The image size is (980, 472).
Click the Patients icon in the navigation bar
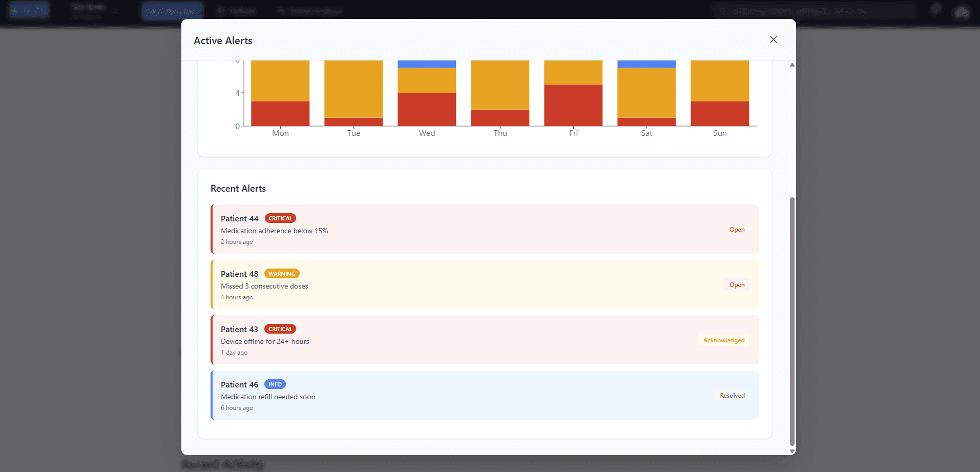tap(219, 10)
